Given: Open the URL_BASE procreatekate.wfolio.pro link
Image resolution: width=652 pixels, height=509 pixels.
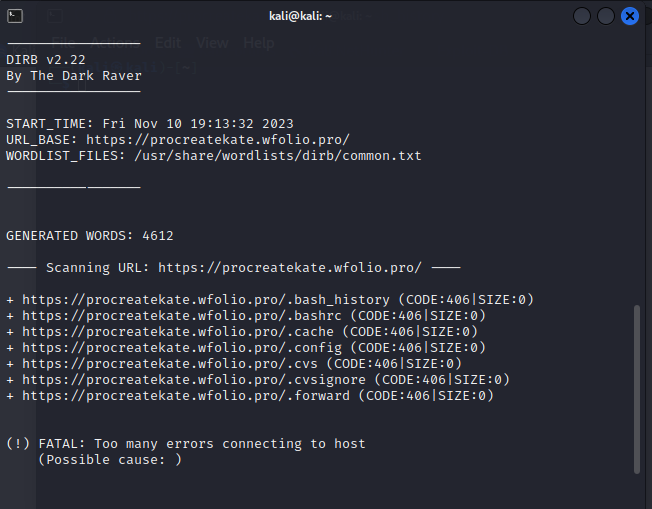Looking at the screenshot, I should [x=218, y=140].
